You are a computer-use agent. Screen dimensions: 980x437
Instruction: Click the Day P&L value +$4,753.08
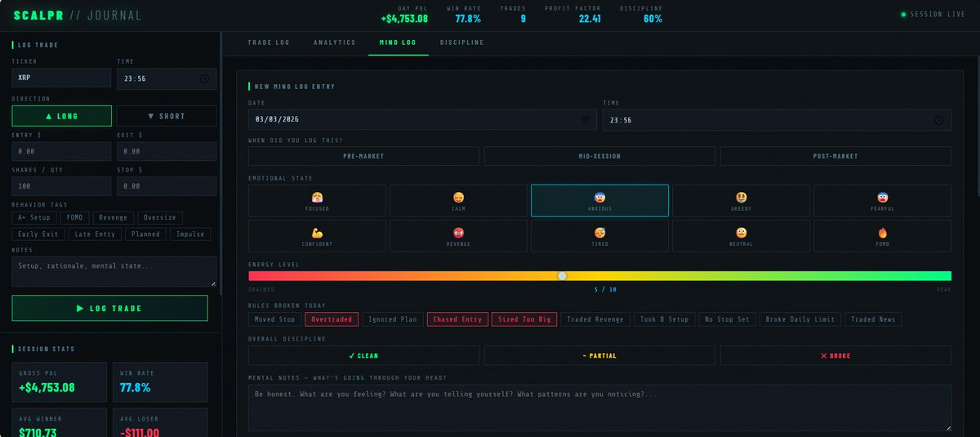(404, 19)
